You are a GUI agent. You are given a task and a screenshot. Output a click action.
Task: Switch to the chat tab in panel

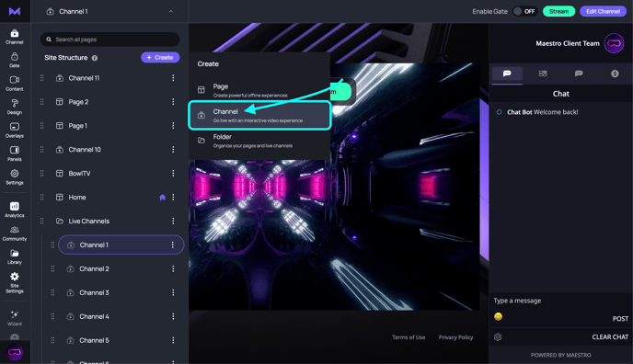[x=507, y=74]
